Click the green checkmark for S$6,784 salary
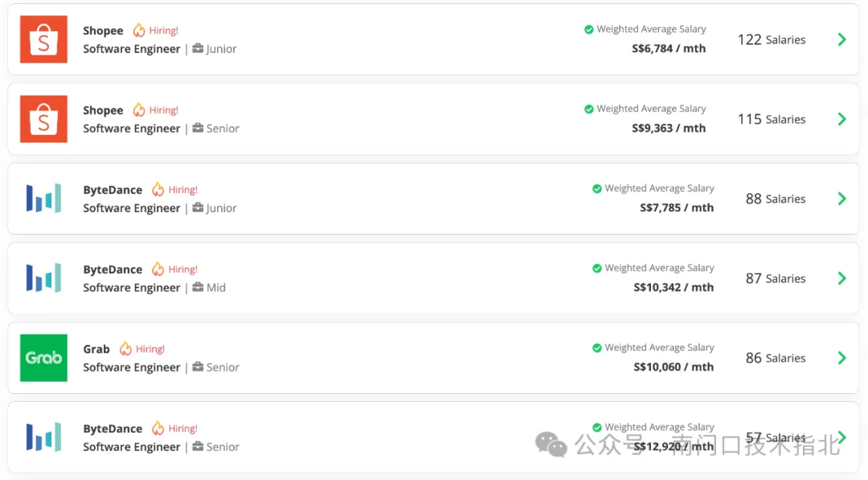Viewport: 868px width, 480px height. point(589,30)
